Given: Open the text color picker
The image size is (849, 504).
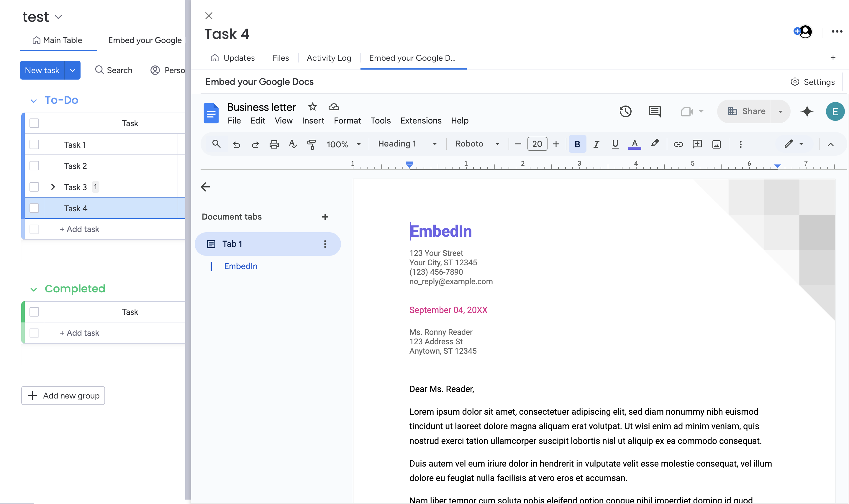Looking at the screenshot, I should click(634, 144).
